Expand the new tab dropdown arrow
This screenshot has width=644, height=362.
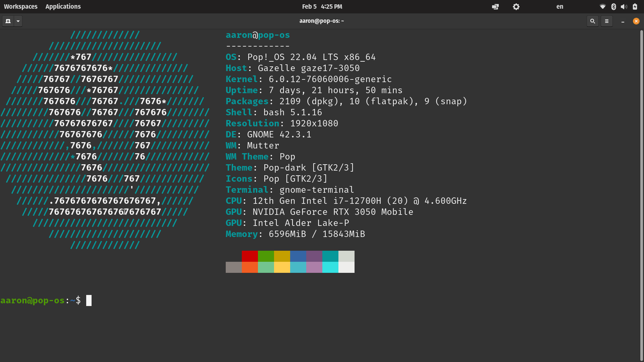coord(18,21)
